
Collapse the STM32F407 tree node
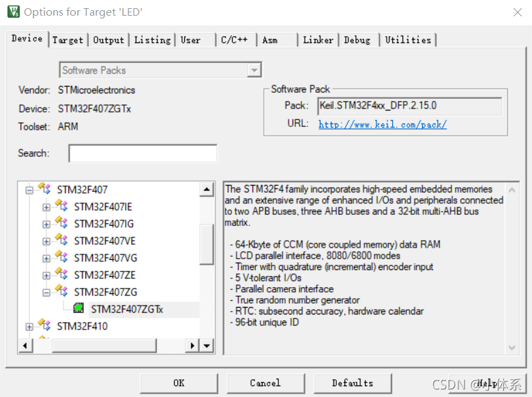(29, 190)
